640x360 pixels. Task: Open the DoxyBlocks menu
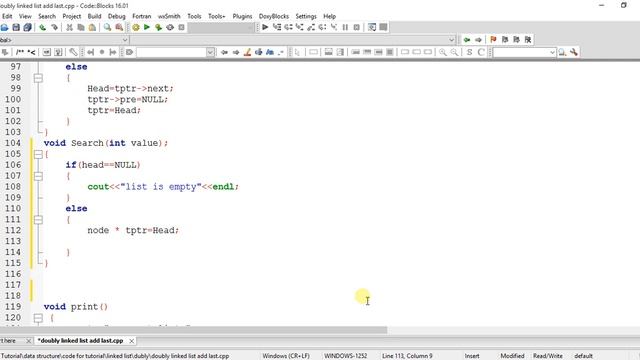pyautogui.click(x=273, y=16)
